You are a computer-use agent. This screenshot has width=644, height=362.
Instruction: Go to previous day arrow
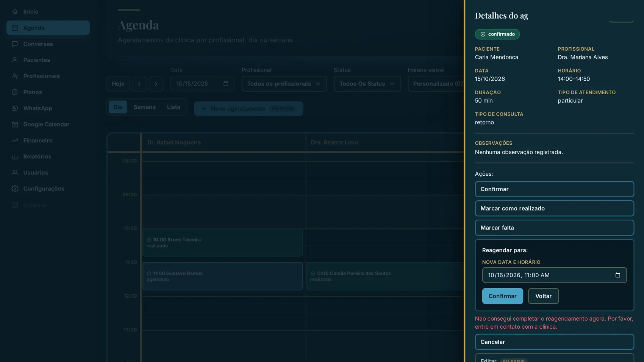(139, 84)
